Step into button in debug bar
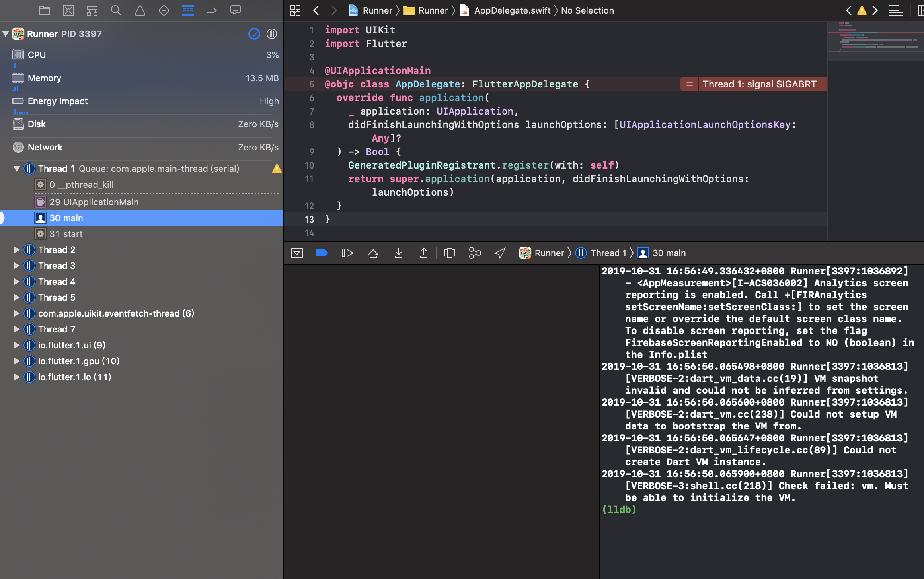Viewport: 924px width, 579px height. tap(399, 253)
